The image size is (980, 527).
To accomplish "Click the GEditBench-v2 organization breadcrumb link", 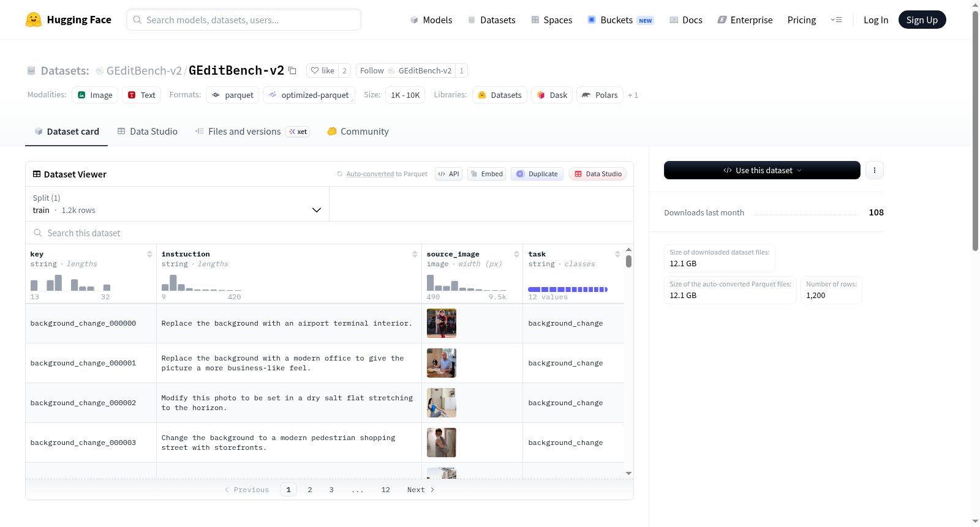I will coord(144,70).
